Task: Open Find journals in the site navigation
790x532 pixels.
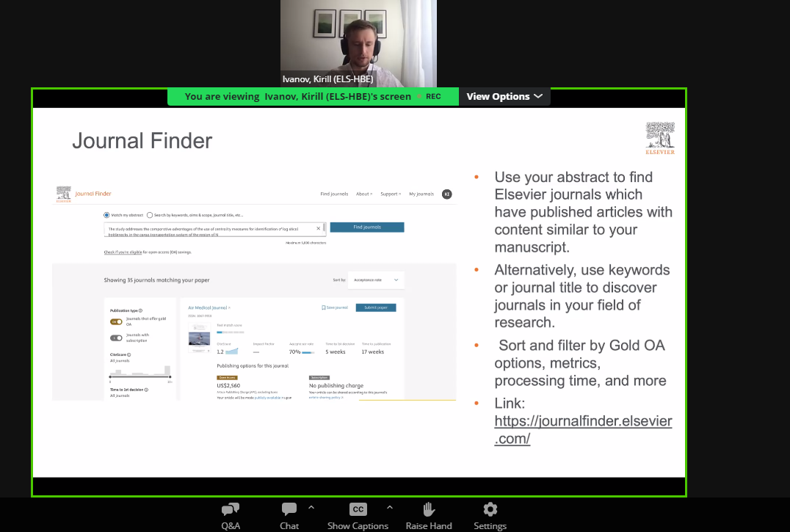Action: tap(334, 194)
